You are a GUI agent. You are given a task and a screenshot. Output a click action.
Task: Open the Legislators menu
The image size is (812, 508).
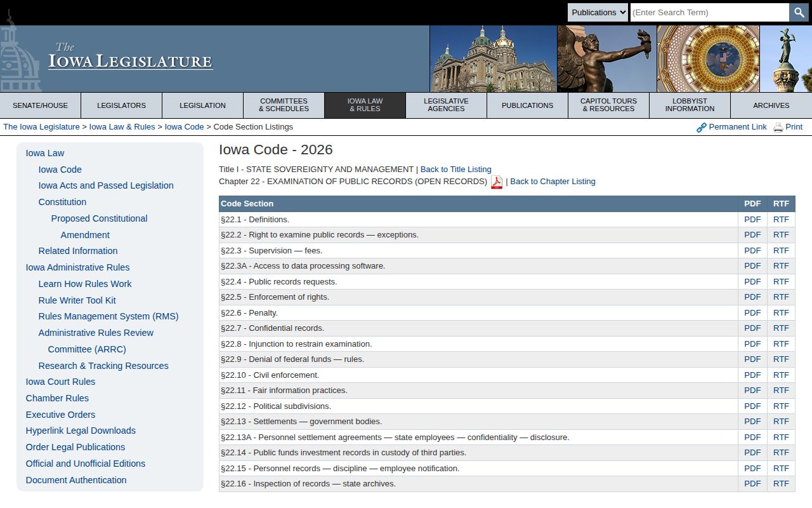[122, 105]
